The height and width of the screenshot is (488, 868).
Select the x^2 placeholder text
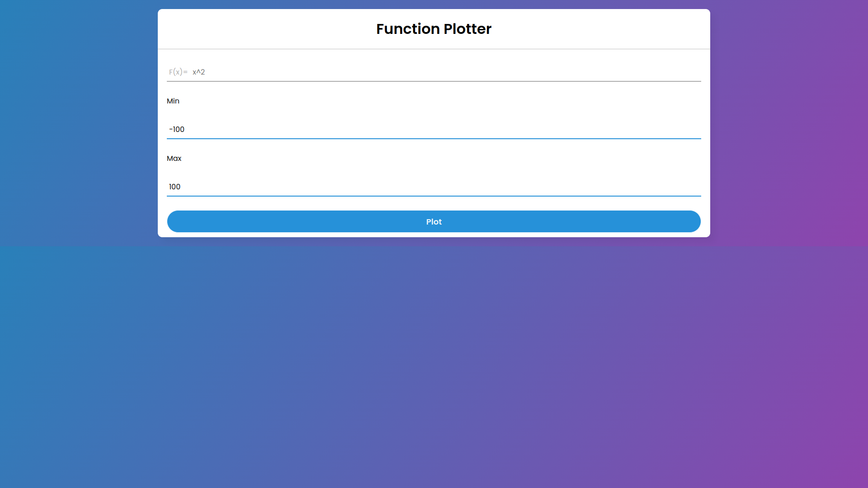(x=198, y=72)
